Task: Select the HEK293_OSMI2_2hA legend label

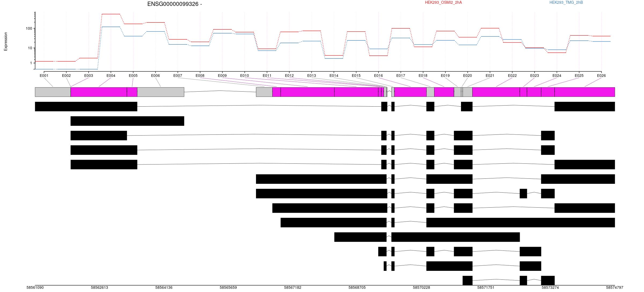Action: click(443, 2)
